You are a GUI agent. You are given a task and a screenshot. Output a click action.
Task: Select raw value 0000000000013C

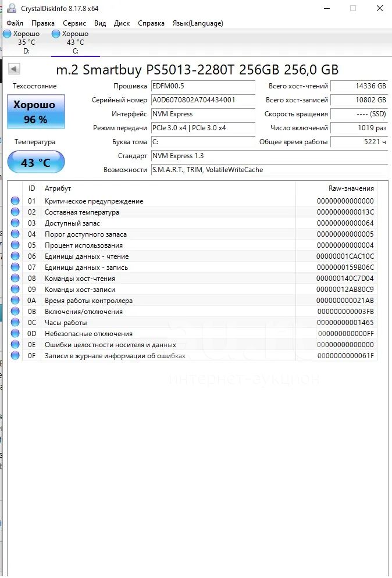345,212
